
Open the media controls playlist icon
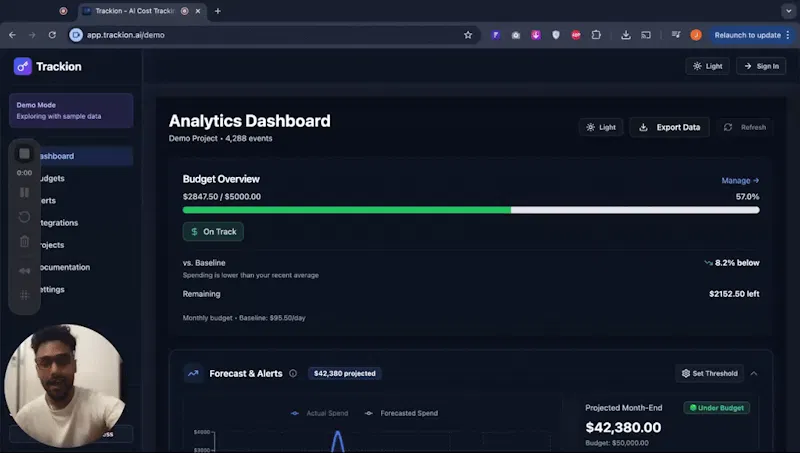coord(676,35)
